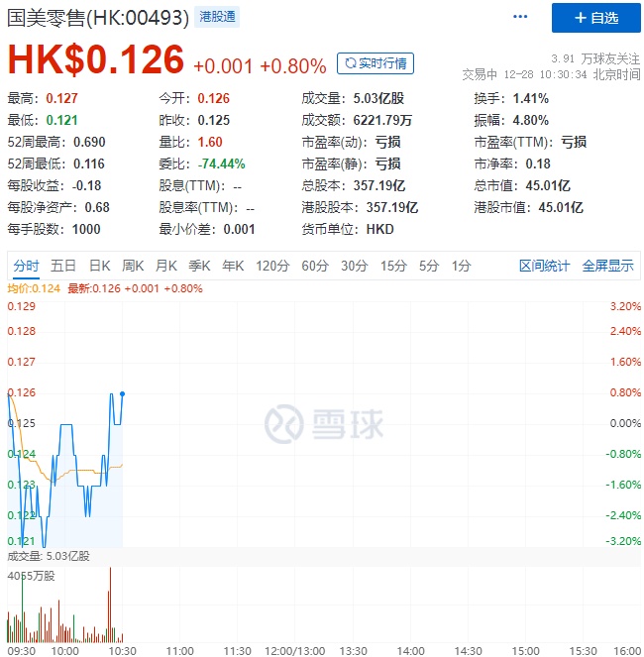Click the 货币单位 value HKD
The height and width of the screenshot is (657, 644).
pos(380,229)
